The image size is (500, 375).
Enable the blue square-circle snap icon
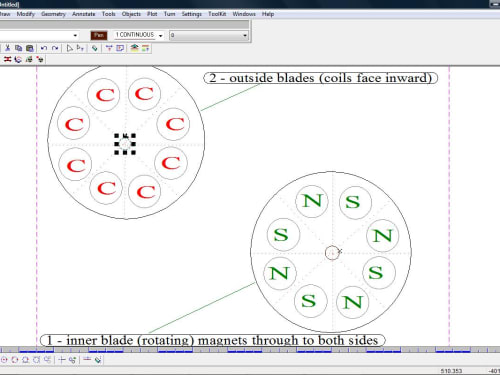click(x=26, y=360)
